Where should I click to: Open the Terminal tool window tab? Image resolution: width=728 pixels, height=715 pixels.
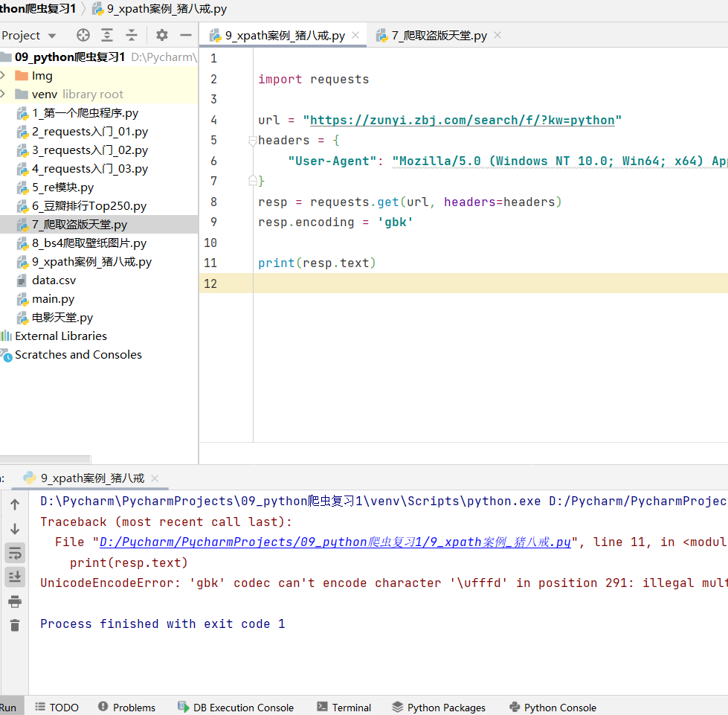tap(344, 707)
